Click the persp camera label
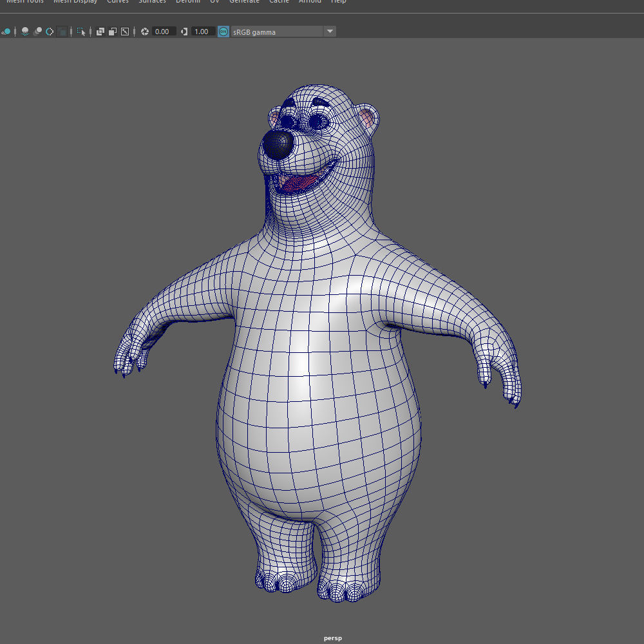Viewport: 644px width, 644px height. coord(333,638)
